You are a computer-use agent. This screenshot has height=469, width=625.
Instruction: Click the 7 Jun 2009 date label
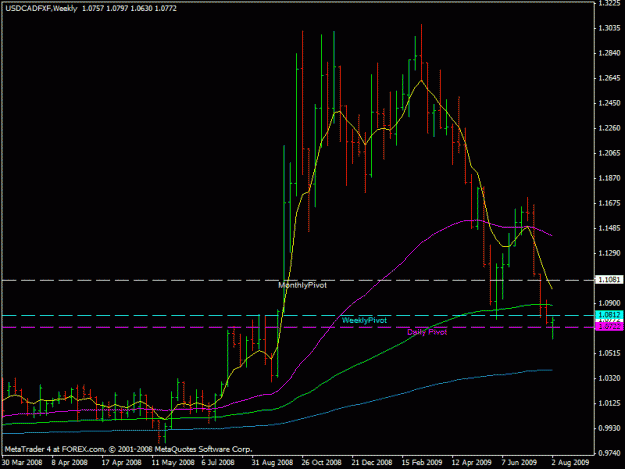[519, 463]
